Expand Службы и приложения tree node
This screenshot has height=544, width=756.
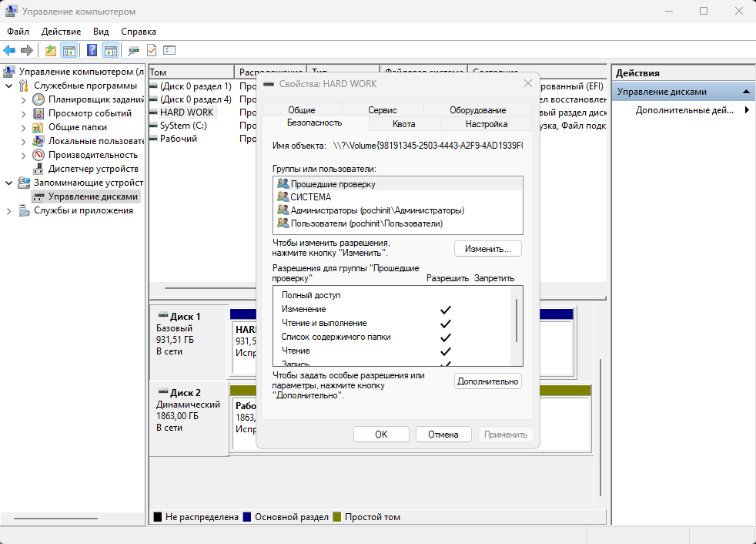point(8,211)
